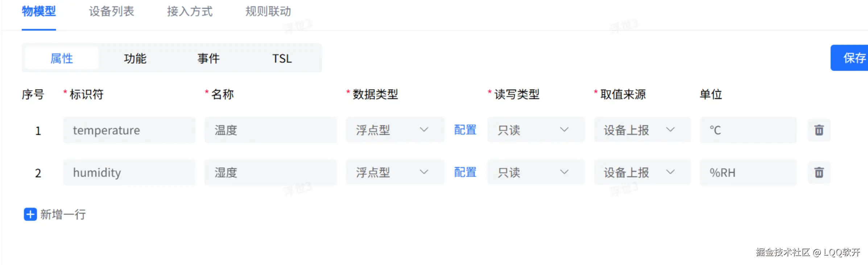Delete the humidity property row

pos(818,173)
